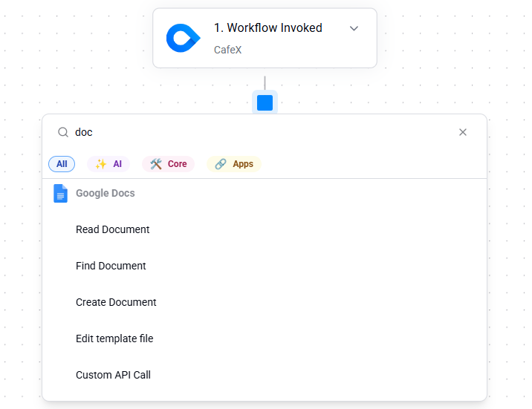Expand the Workflow Invoked step chevron
Viewport: 532px width, 409px height.
[x=354, y=28]
